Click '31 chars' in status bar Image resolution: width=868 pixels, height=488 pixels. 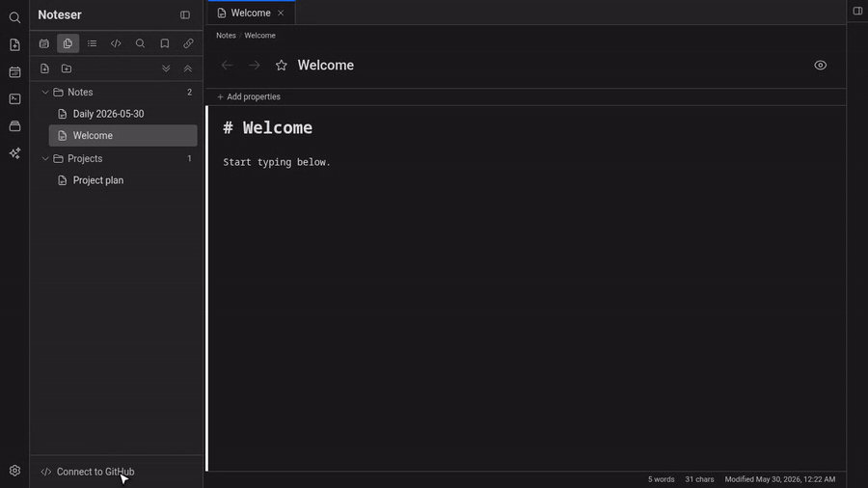click(x=699, y=479)
